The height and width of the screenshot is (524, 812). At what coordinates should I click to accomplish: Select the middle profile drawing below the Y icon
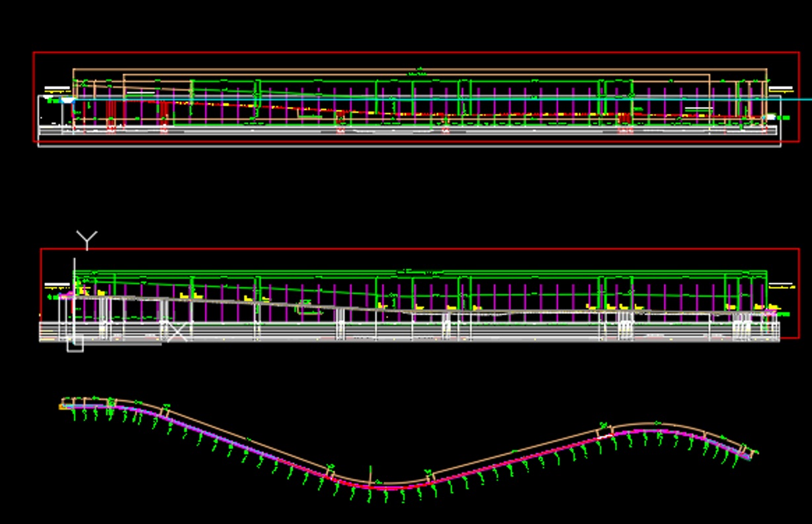(420, 295)
